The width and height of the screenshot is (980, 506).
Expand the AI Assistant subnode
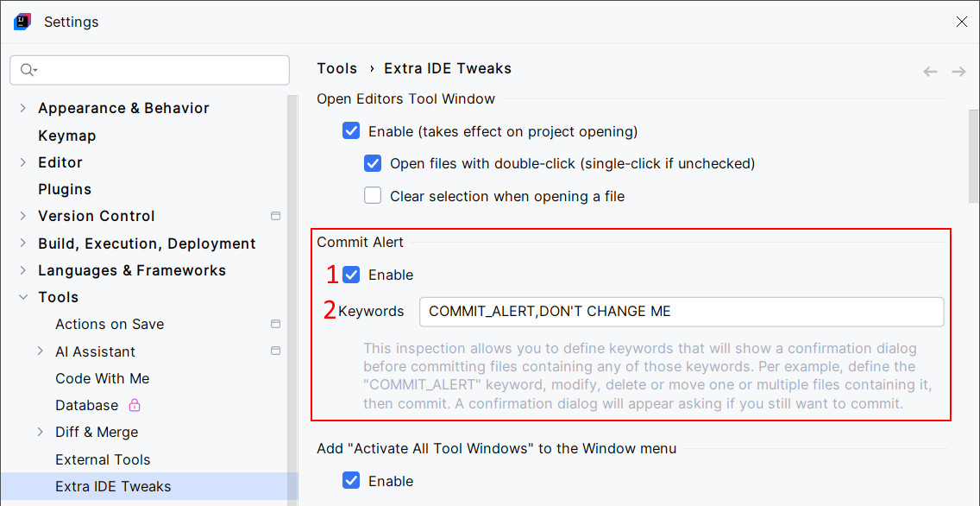[x=41, y=351]
